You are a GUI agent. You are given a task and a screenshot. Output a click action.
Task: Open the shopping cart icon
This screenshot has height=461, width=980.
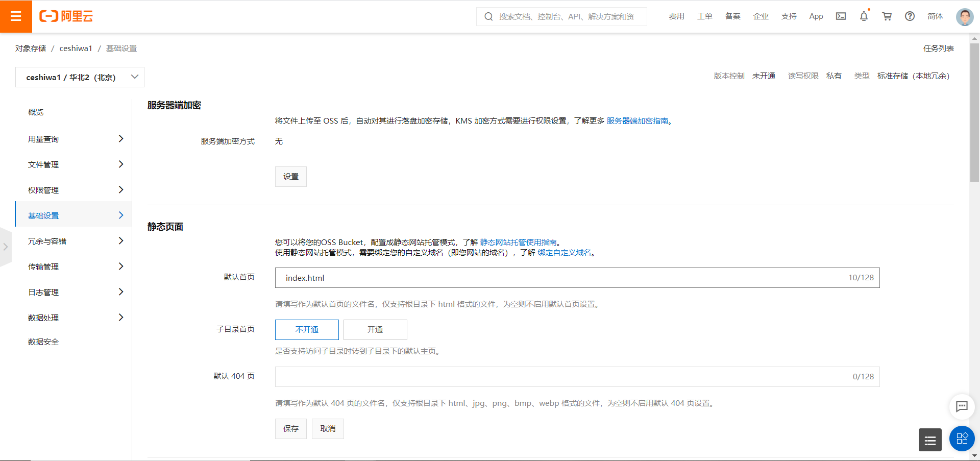[887, 16]
